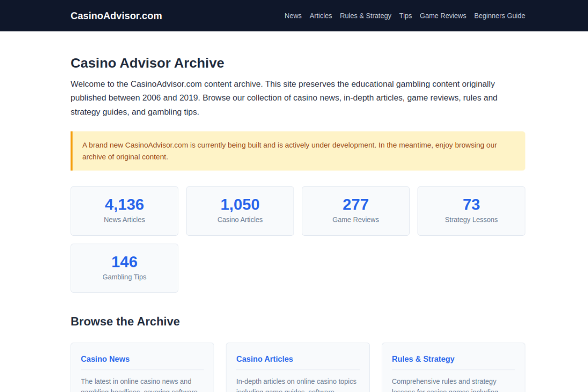Select Rules & Strategy in the header navigation
Image resolution: width=588 pixels, height=392 pixels.
coord(365,16)
